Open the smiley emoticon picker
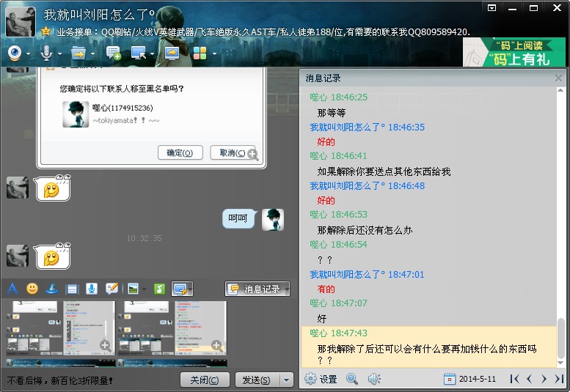This screenshot has height=392, width=570. pos(32,289)
